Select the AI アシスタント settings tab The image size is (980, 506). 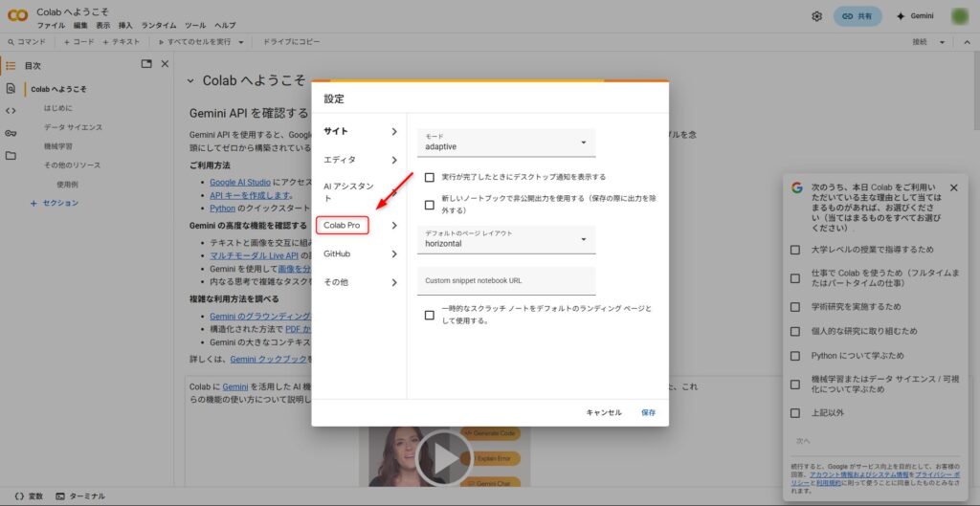(360, 192)
